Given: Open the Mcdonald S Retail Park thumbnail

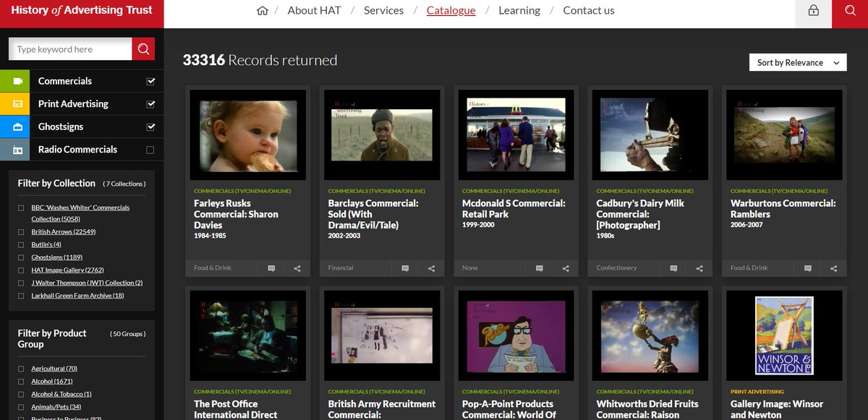Looking at the screenshot, I should (516, 135).
